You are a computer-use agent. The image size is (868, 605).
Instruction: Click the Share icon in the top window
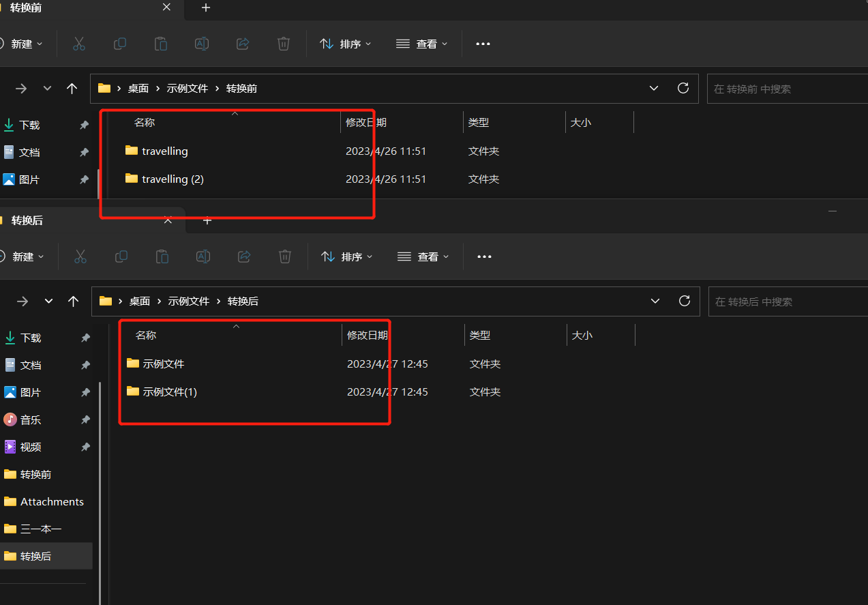click(243, 44)
